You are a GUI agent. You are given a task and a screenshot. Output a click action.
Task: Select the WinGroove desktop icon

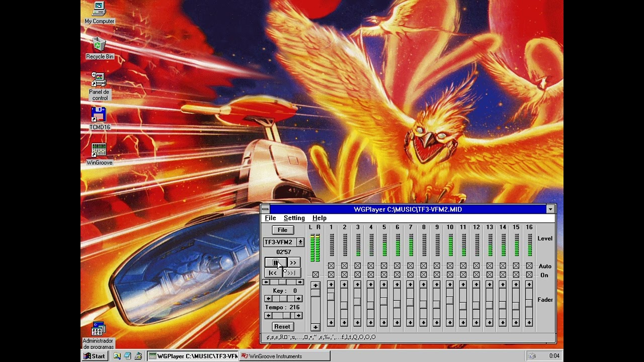click(x=99, y=154)
